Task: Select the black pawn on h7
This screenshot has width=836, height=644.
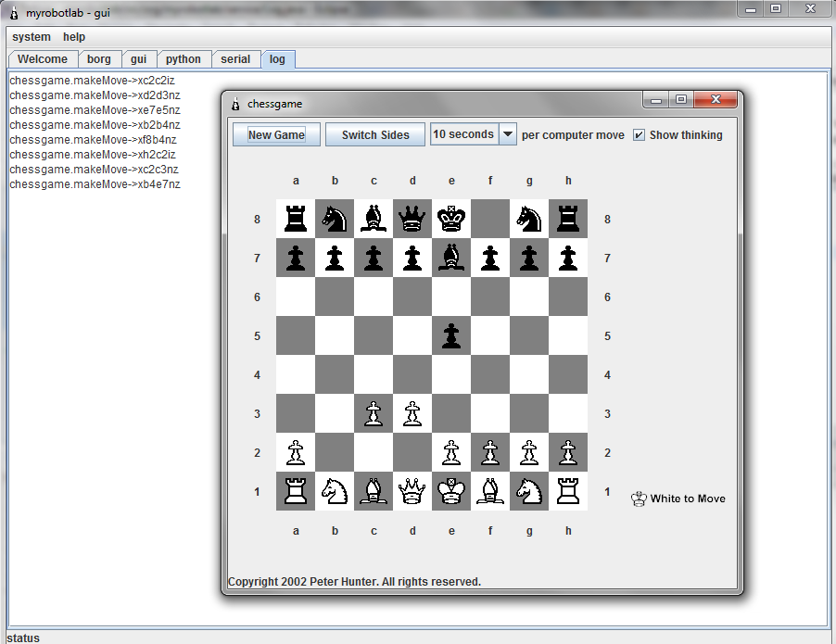Action: coord(568,258)
